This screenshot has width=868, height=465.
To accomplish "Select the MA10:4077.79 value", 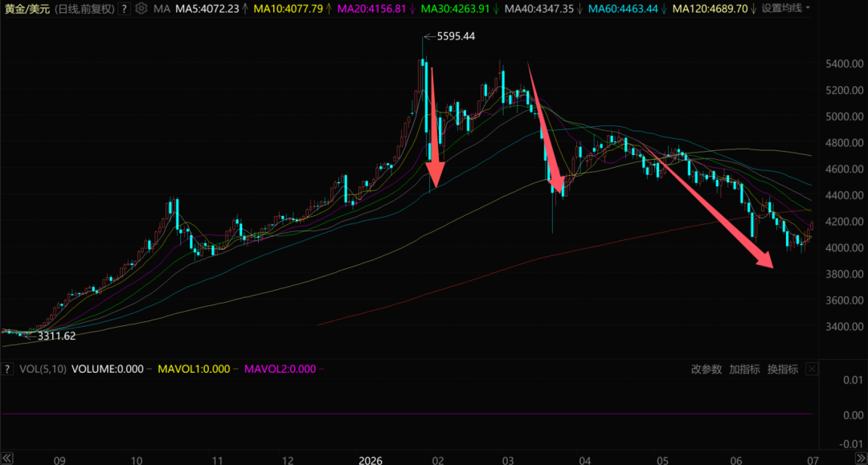I will click(288, 9).
